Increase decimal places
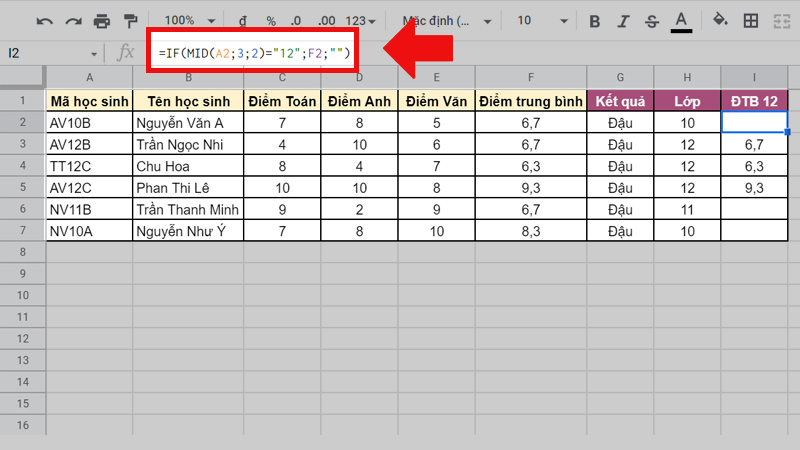 (x=326, y=21)
